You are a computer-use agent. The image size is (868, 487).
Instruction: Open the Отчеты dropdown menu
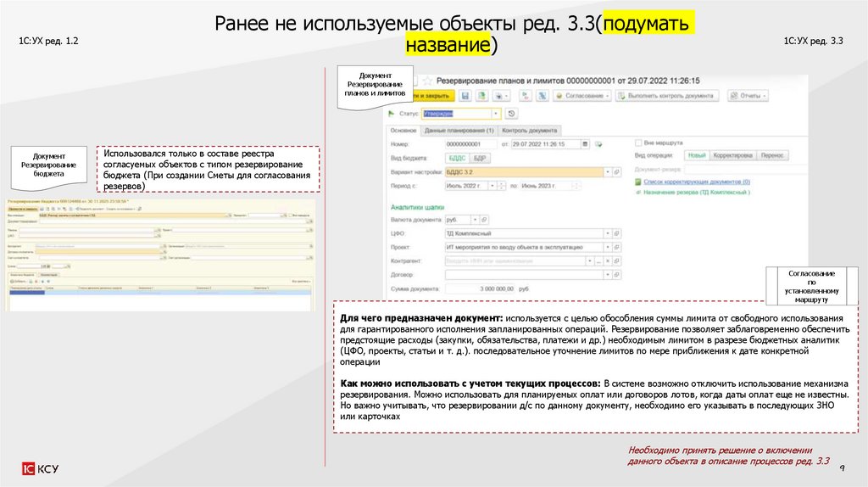point(748,96)
